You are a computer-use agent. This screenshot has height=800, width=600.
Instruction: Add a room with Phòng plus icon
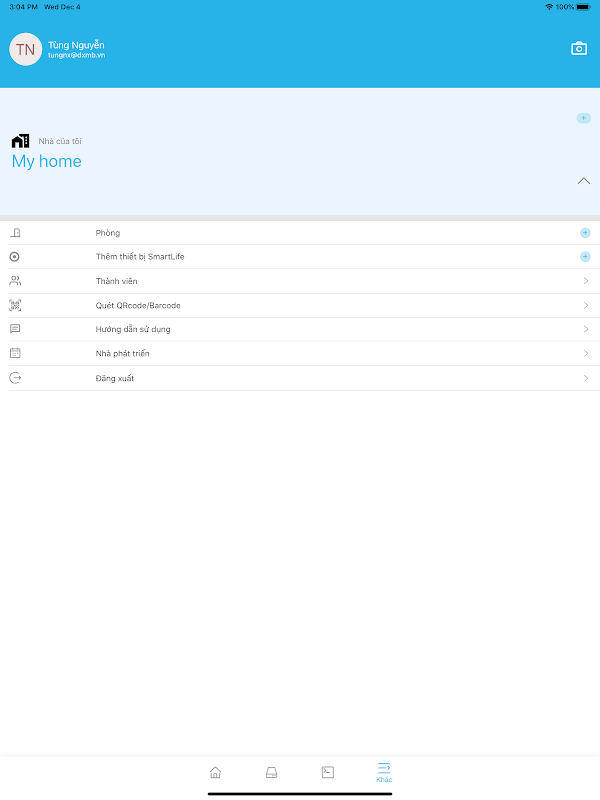[x=585, y=233]
